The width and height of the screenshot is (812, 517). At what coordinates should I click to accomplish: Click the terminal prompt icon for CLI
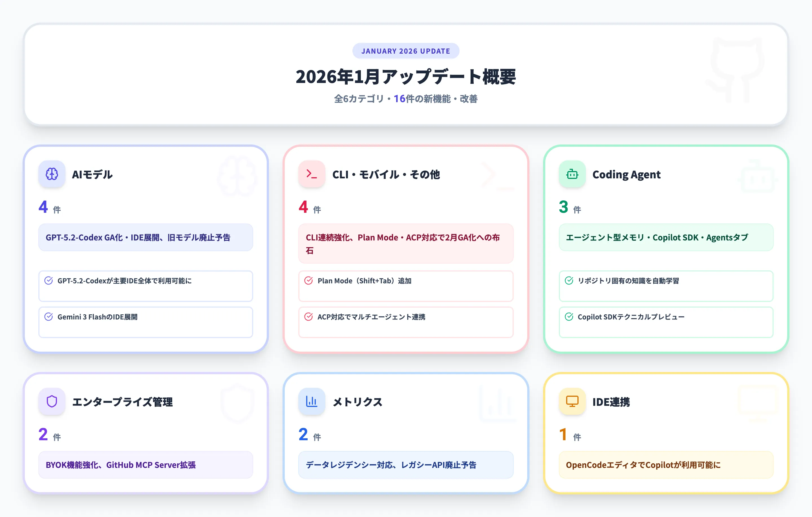tap(312, 174)
